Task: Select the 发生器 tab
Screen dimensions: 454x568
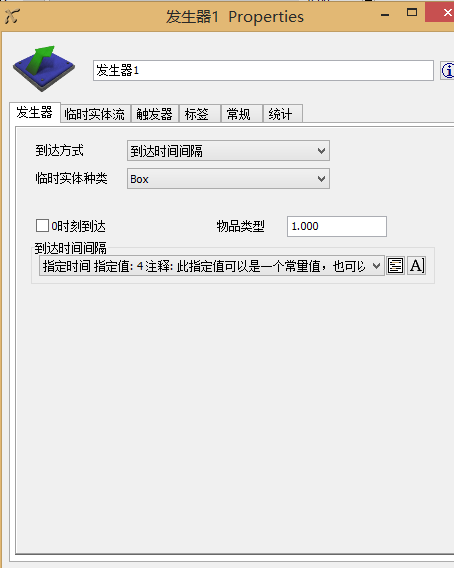Action: (x=35, y=113)
